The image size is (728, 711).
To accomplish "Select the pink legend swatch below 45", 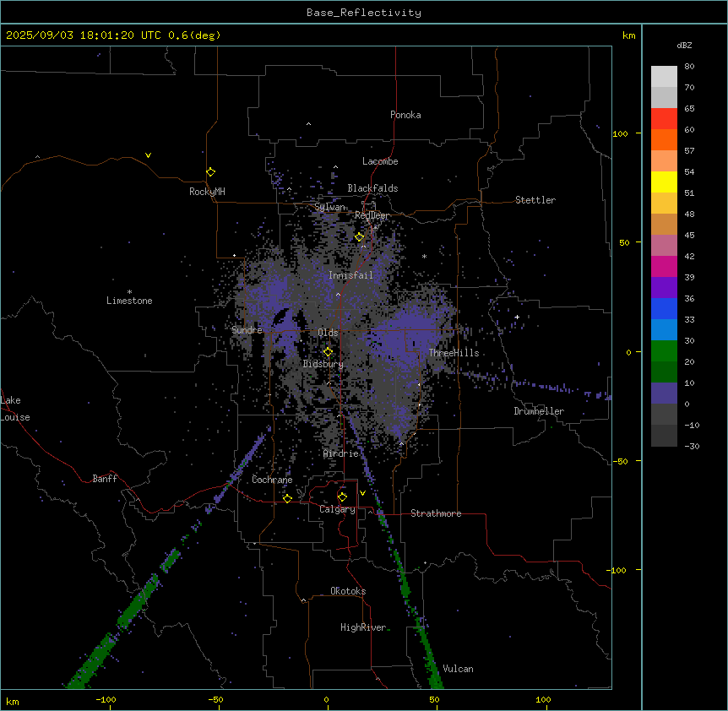I will [664, 245].
